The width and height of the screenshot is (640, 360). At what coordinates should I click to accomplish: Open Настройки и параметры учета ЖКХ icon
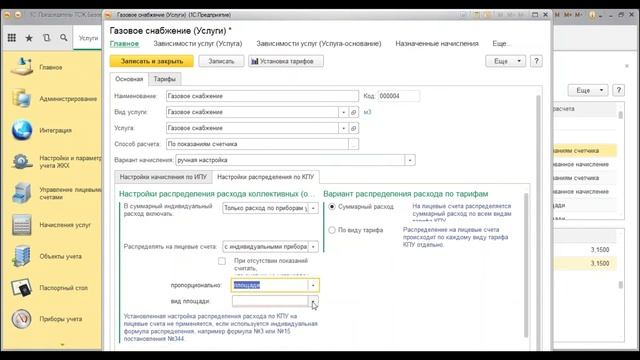pos(22,162)
